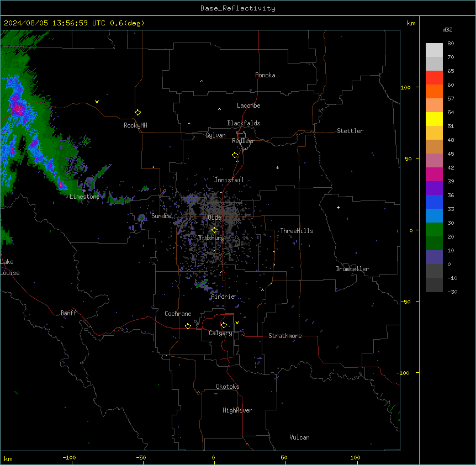
Task: Click the -30 value on the dBZ scale
Action: click(x=452, y=292)
